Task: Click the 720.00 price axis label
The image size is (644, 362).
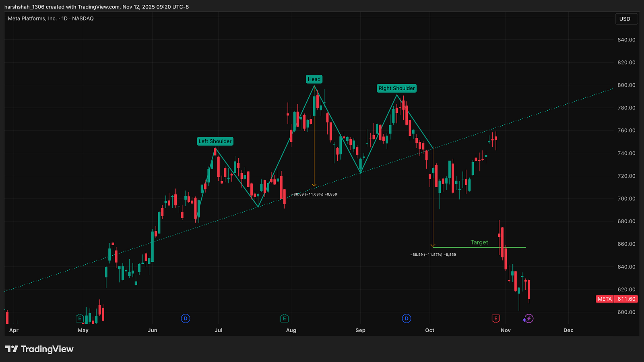Action: coord(626,176)
